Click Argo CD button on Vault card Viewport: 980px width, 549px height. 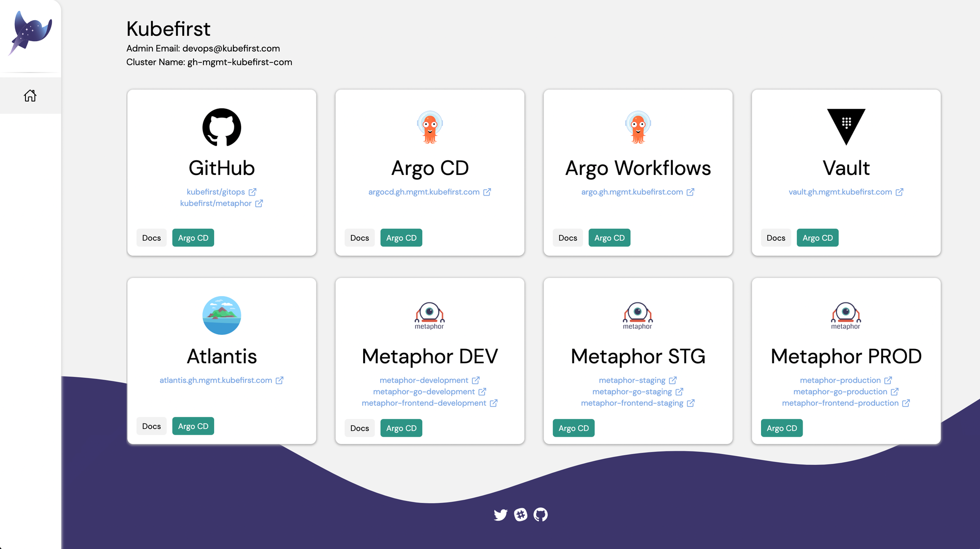click(x=818, y=238)
